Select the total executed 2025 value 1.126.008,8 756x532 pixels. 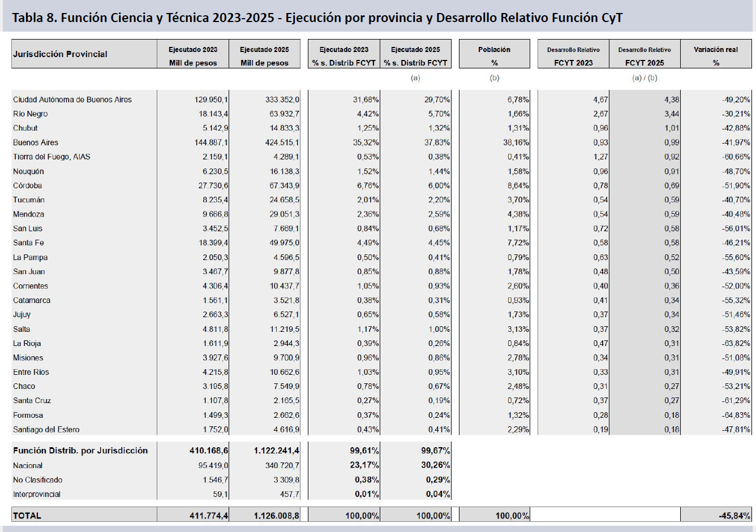pos(276,516)
